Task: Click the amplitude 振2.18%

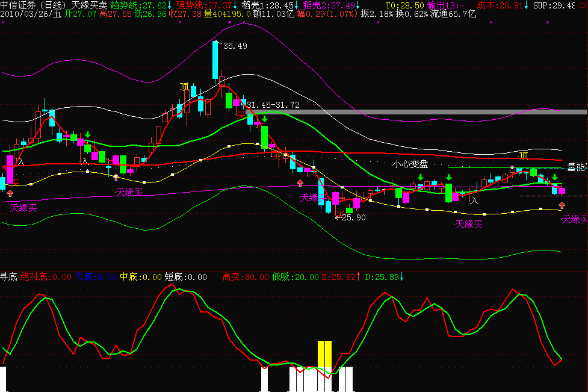Action: pos(377,14)
